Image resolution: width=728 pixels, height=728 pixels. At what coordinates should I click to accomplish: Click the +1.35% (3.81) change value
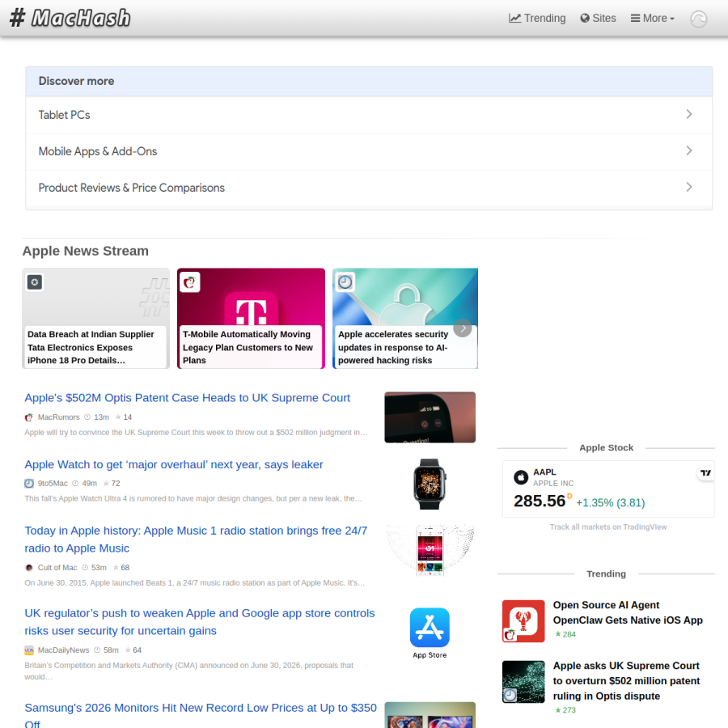coord(611,503)
